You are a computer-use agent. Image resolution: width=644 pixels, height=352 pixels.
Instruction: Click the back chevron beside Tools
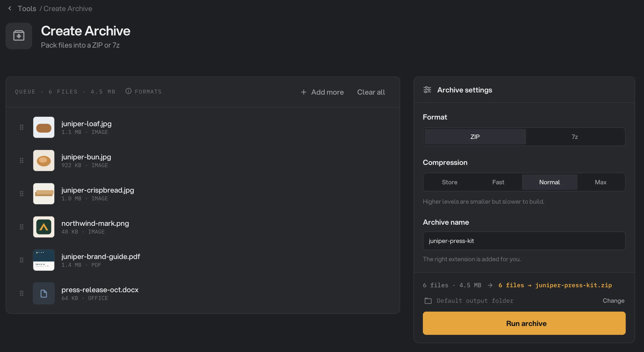click(10, 8)
